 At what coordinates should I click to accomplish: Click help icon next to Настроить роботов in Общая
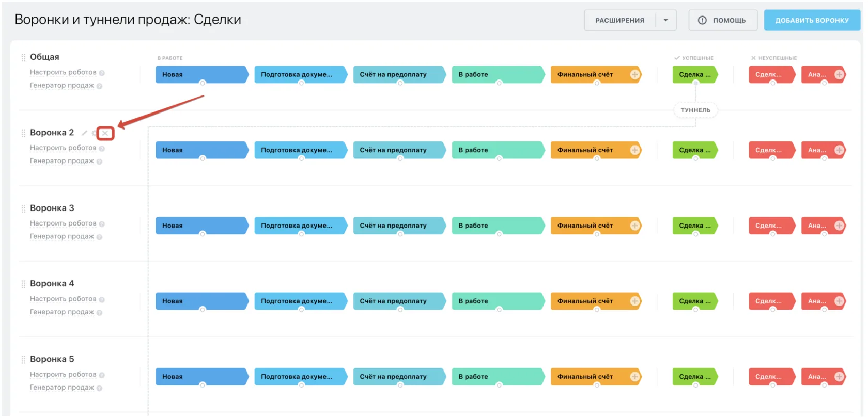click(x=102, y=73)
